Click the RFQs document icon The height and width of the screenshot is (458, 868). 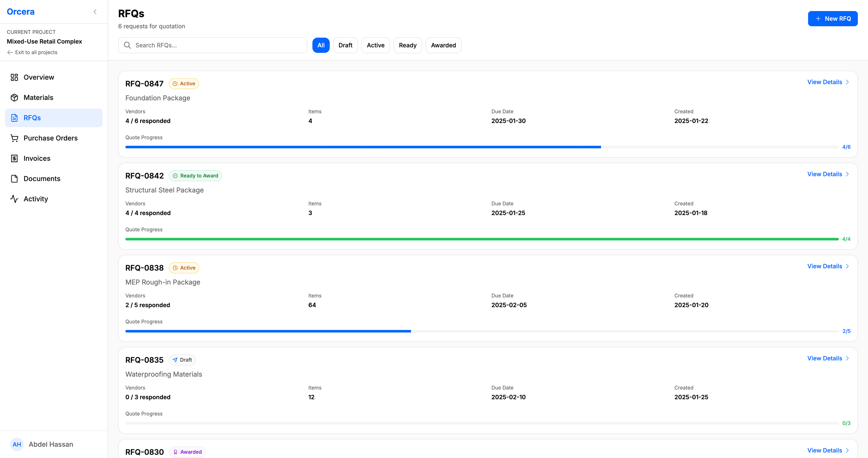(14, 118)
